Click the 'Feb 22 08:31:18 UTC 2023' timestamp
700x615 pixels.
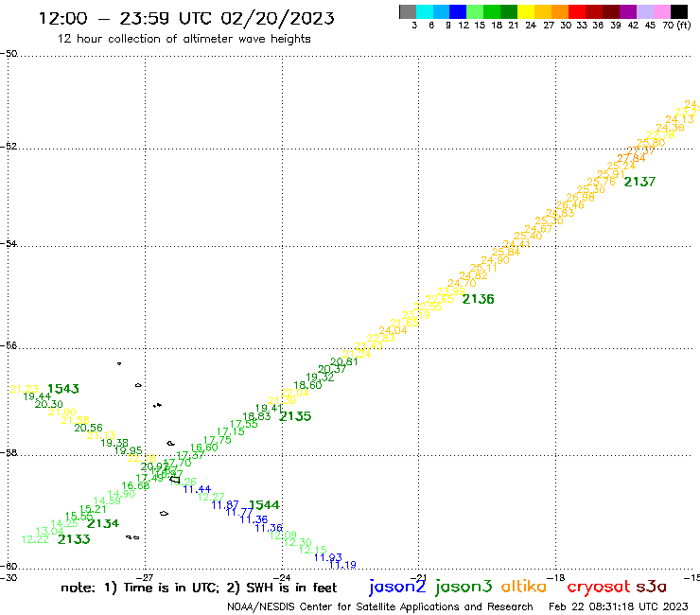pos(619,606)
